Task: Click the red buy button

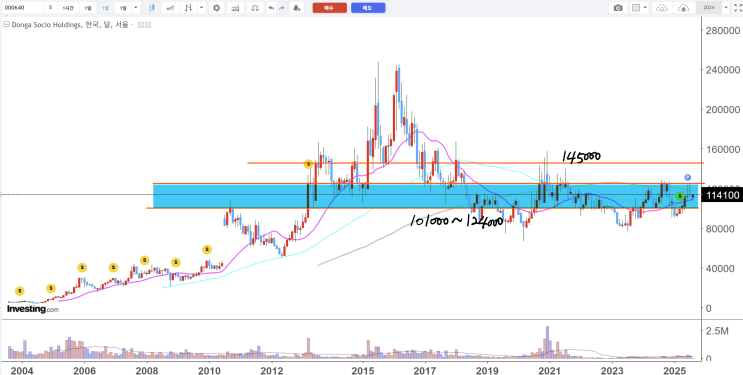Action: 329,8
